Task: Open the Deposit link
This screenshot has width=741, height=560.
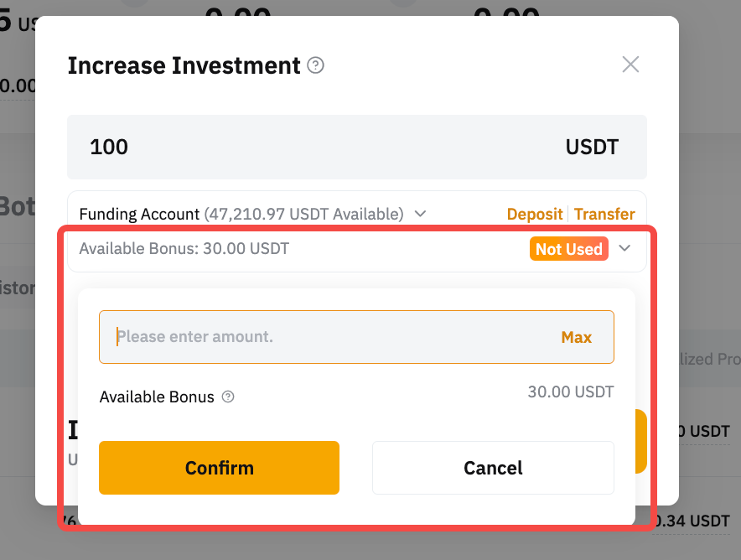Action: pos(534,214)
